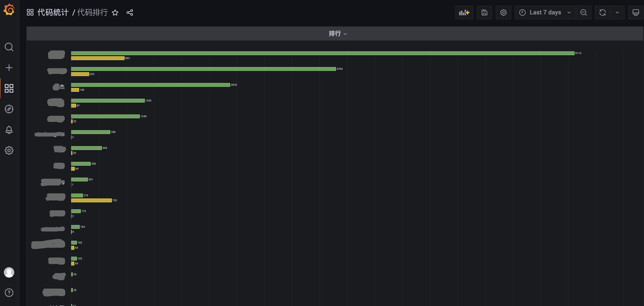This screenshot has width=644, height=306.
Task: Click the Add panel icon
Action: [x=464, y=12]
